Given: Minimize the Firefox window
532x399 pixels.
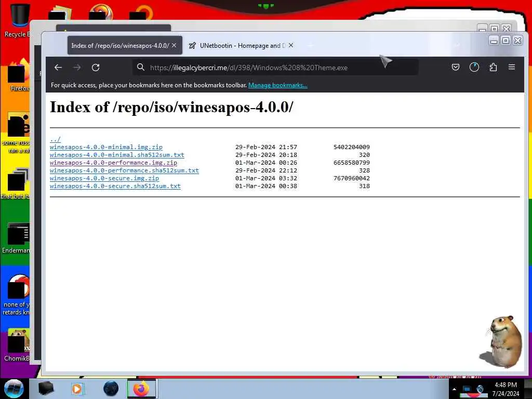Looking at the screenshot, I should point(494,41).
